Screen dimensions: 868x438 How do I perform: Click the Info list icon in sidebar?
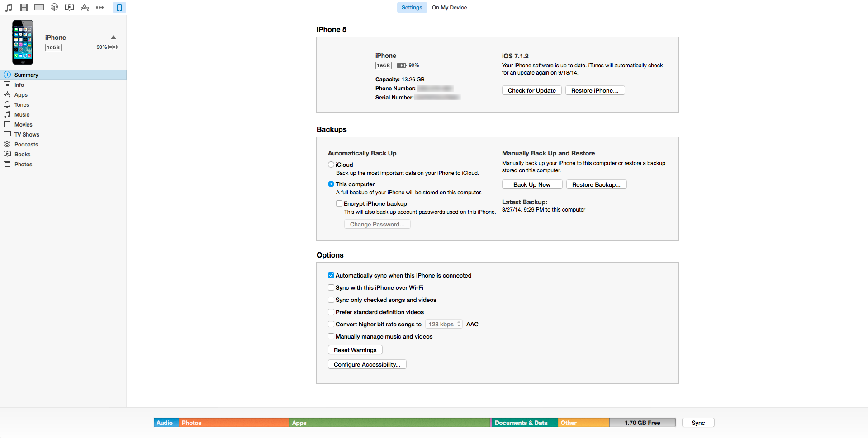[7, 85]
